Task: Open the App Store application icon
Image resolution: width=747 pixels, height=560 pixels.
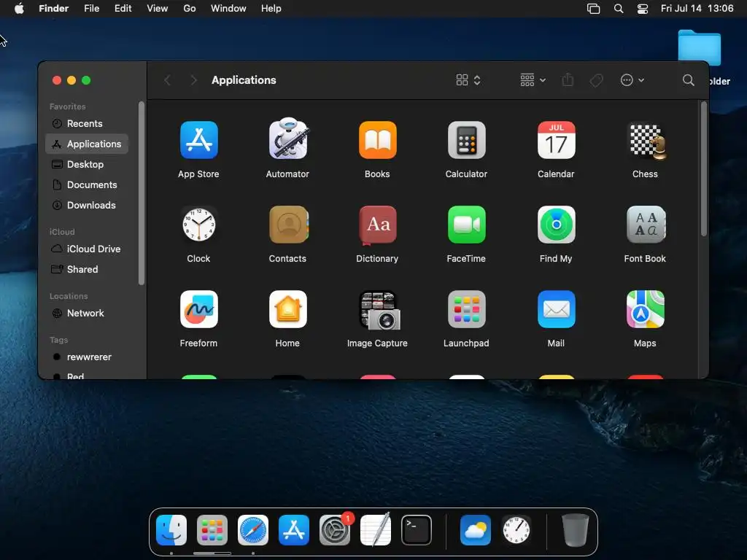Action: coord(198,140)
